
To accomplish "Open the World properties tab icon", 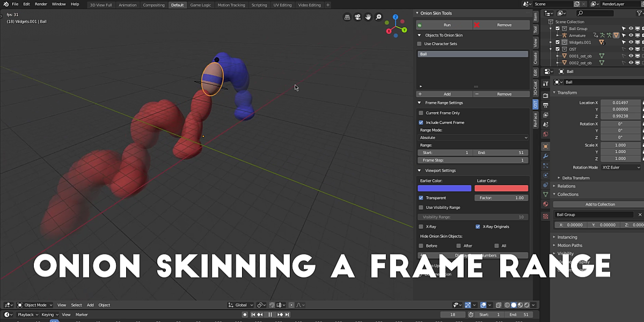I will [545, 134].
